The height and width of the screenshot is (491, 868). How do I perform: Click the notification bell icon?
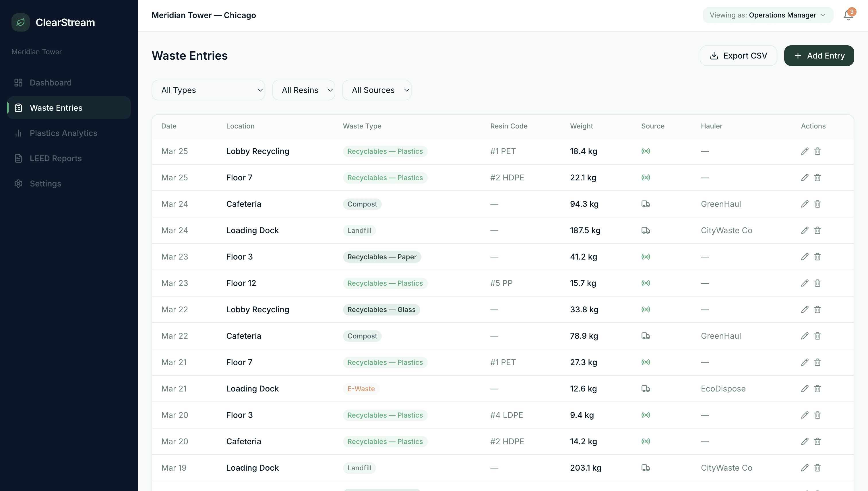pos(848,15)
